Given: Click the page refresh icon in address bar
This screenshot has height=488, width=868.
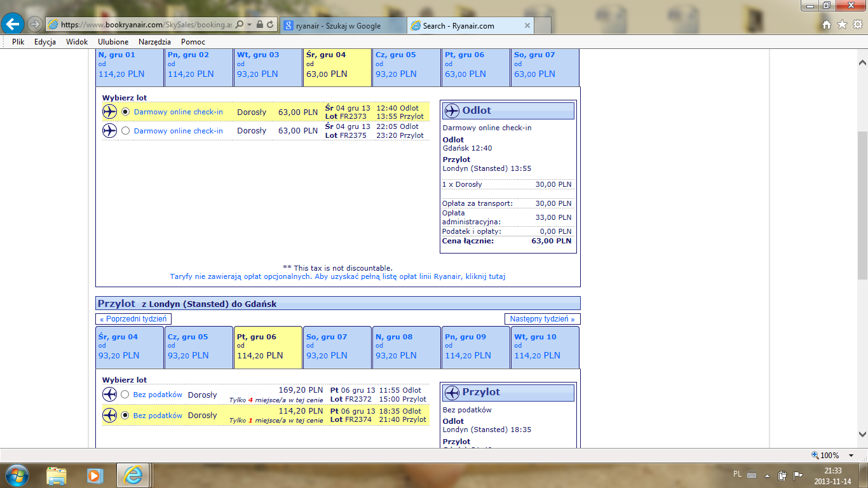Looking at the screenshot, I should pyautogui.click(x=271, y=24).
